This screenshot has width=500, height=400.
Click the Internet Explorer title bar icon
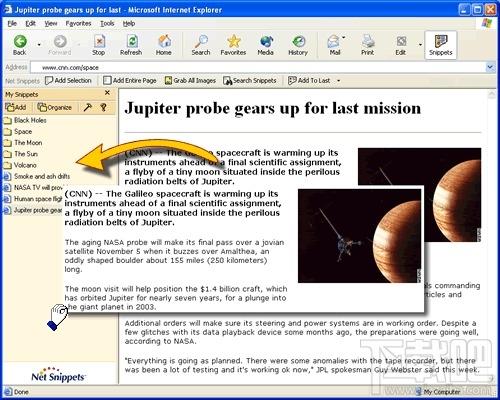pyautogui.click(x=7, y=9)
